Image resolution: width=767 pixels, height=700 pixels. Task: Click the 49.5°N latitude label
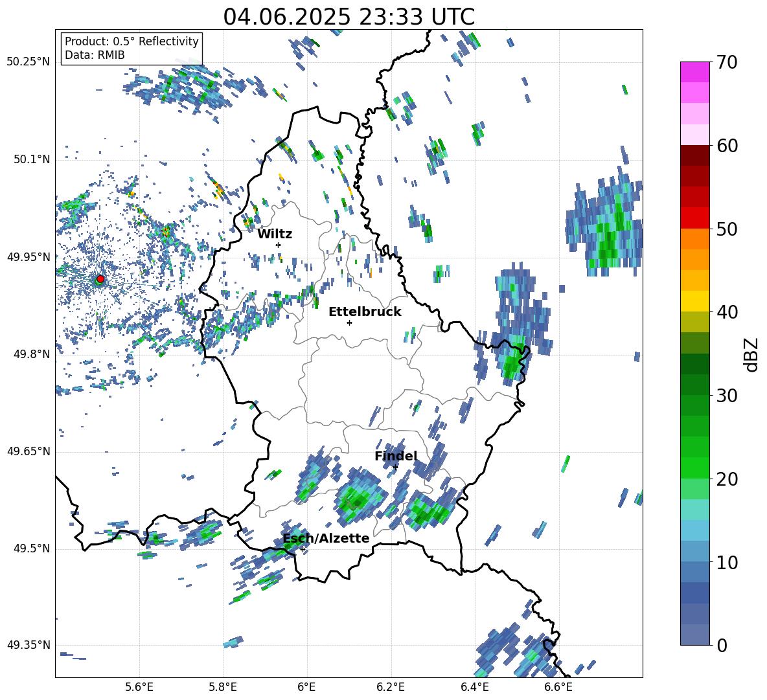click(x=31, y=548)
